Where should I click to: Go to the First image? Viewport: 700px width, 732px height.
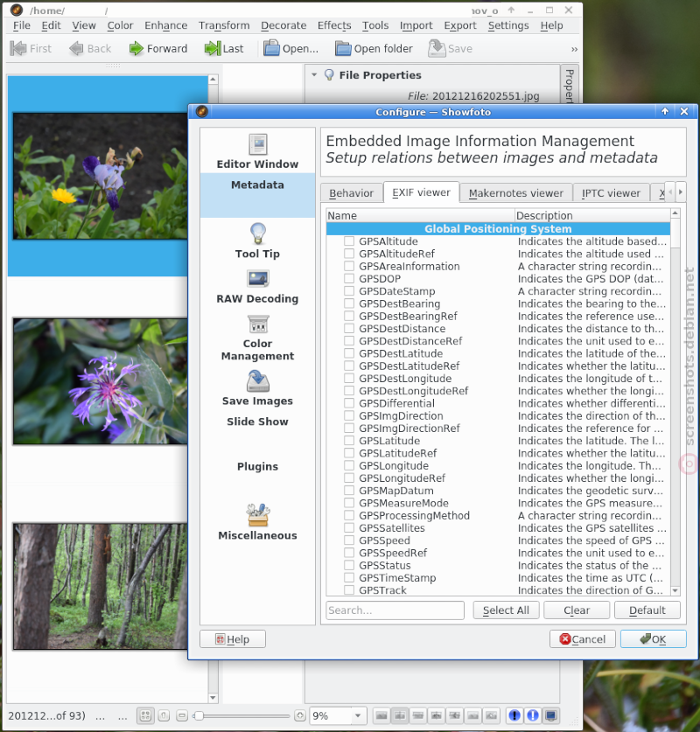[x=31, y=49]
